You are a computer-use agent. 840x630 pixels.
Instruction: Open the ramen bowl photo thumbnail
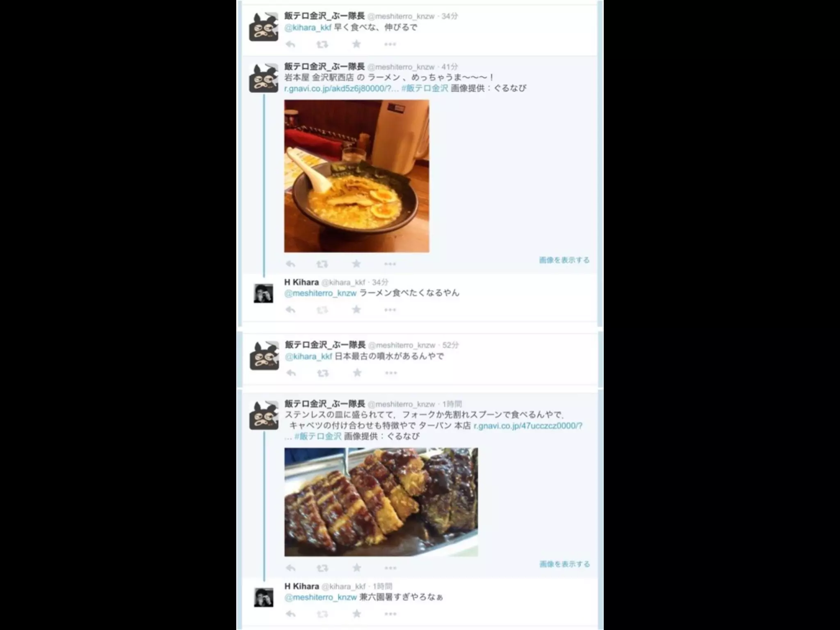(x=357, y=176)
